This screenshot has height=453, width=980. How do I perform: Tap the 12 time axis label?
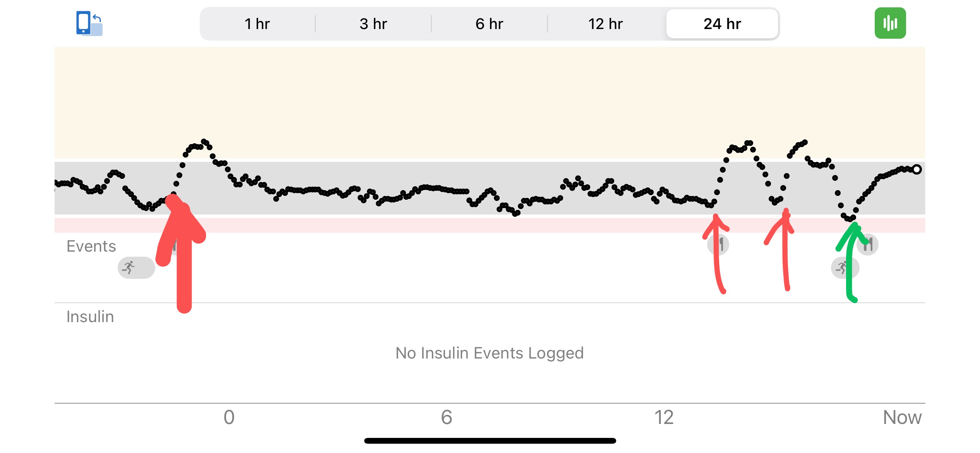664,417
